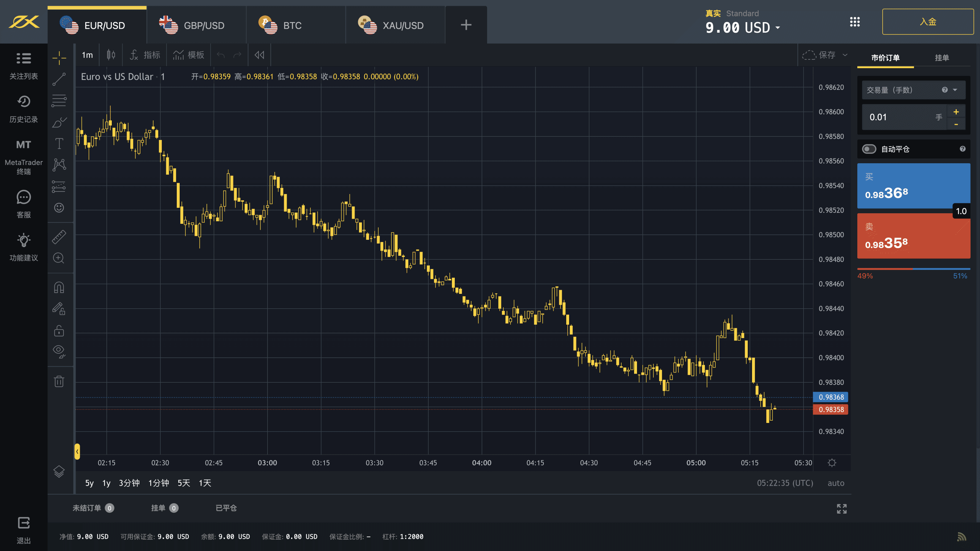The image size is (980, 551).
Task: Activate the magnet mode icon
Action: 59,287
